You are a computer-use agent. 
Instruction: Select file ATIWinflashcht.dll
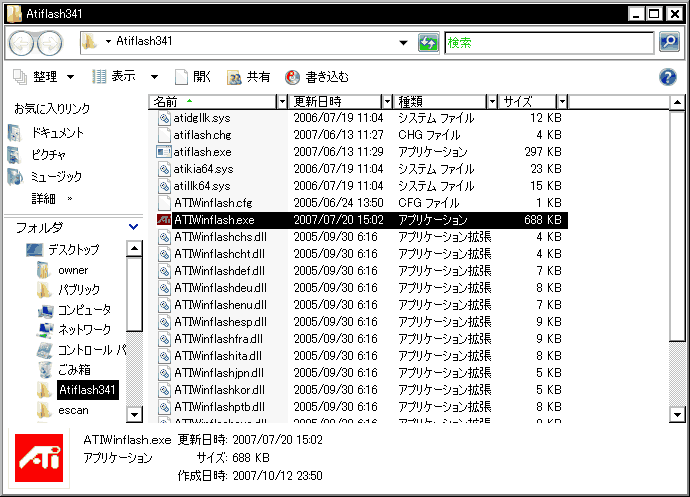click(x=219, y=254)
